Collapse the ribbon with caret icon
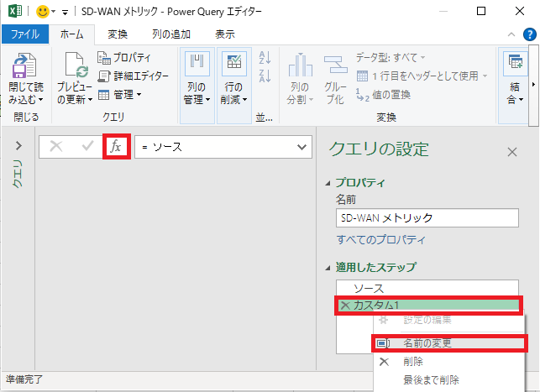 [x=511, y=34]
